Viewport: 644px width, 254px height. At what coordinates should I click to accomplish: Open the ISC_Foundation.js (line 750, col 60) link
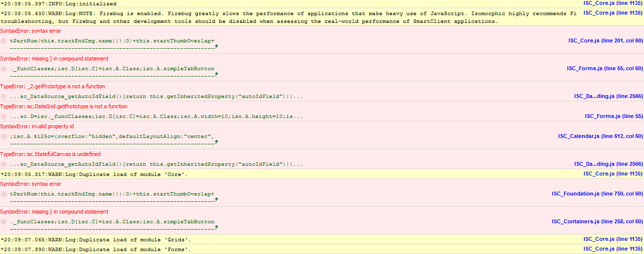(597, 194)
